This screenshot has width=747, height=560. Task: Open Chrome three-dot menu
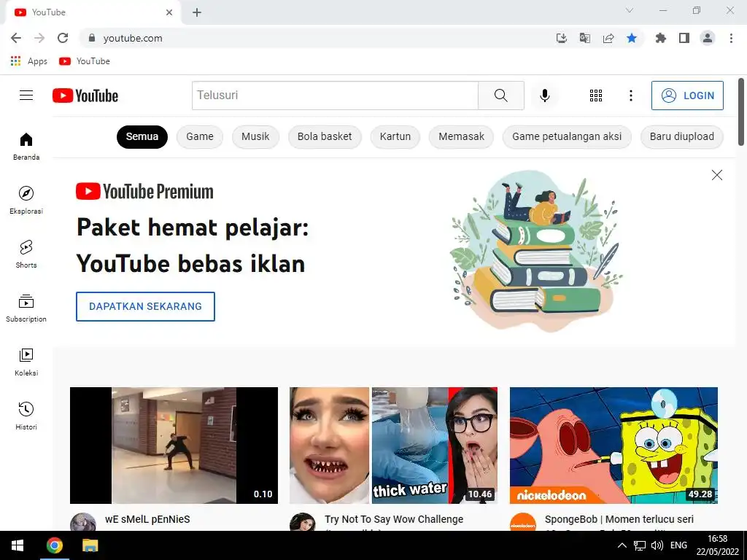731,38
